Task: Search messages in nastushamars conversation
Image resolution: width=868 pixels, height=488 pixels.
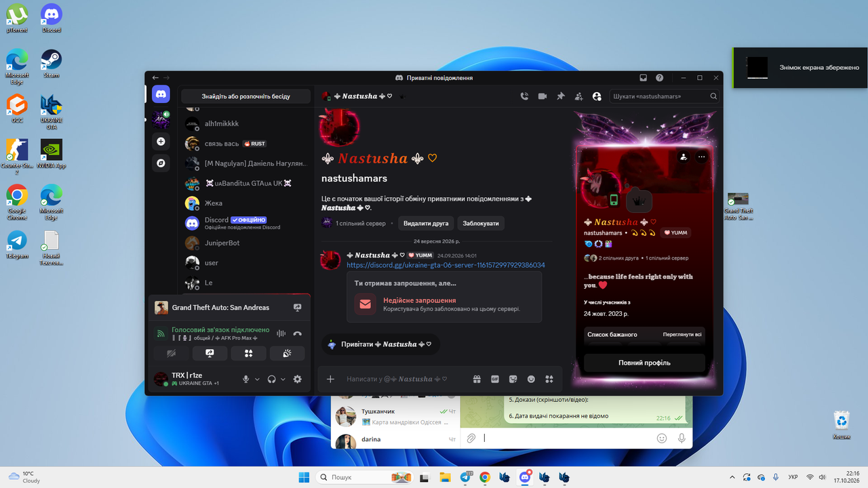Action: 665,96
